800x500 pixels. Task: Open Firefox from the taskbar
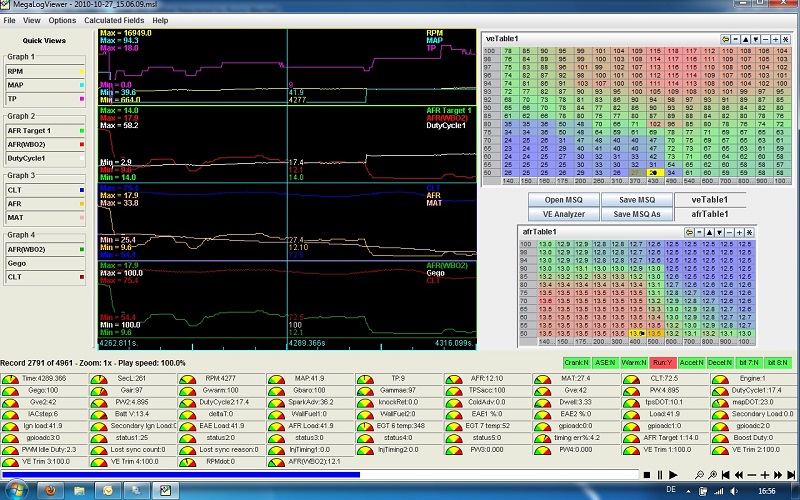pyautogui.click(x=52, y=490)
